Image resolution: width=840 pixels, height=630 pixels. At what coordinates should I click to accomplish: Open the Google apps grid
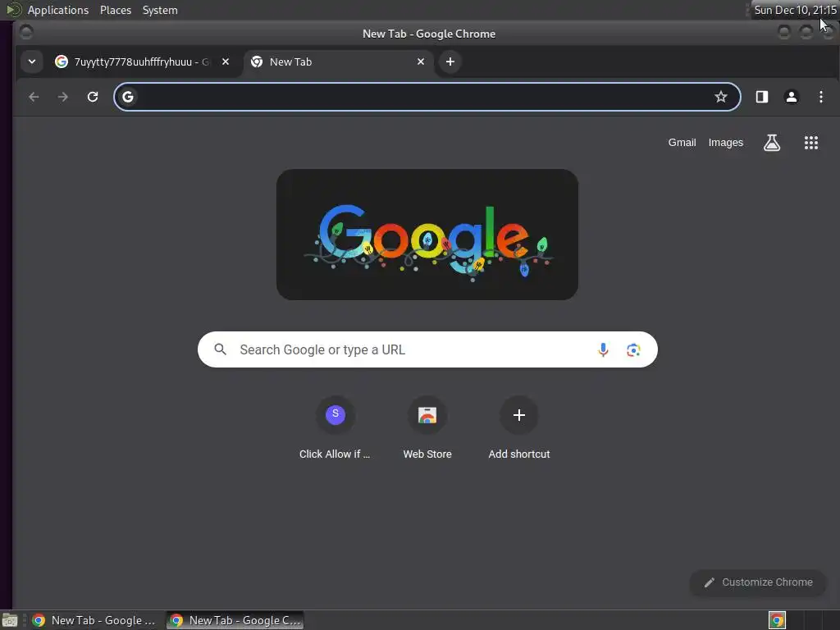(x=811, y=143)
